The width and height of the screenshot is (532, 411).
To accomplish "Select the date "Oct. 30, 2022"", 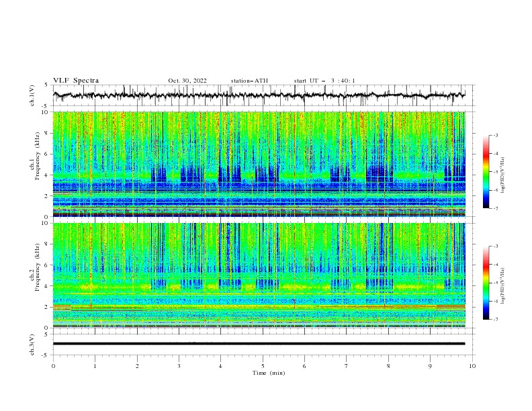I will [x=187, y=81].
